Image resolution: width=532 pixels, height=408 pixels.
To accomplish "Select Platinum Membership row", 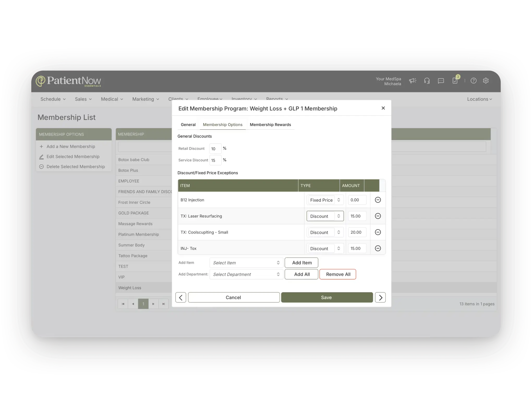I will tap(144, 234).
